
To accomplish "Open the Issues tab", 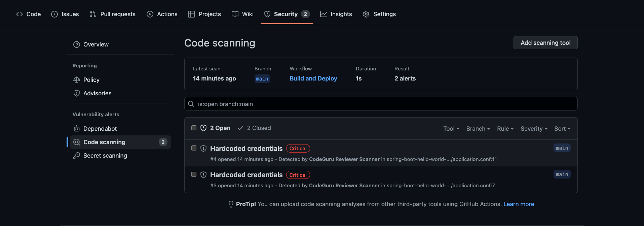I will click(x=65, y=14).
